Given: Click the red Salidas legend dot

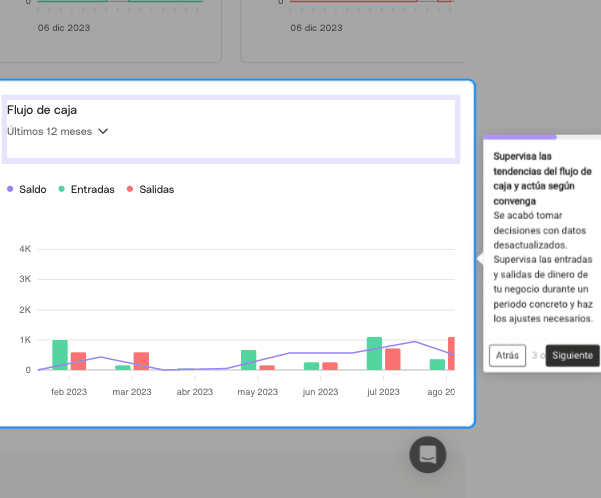Looking at the screenshot, I should [130, 189].
